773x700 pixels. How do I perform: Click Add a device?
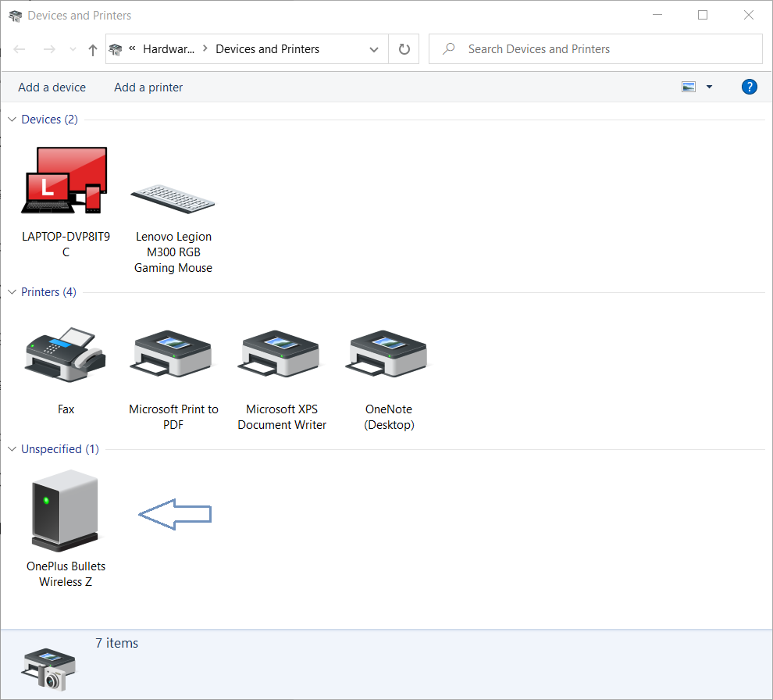click(52, 87)
